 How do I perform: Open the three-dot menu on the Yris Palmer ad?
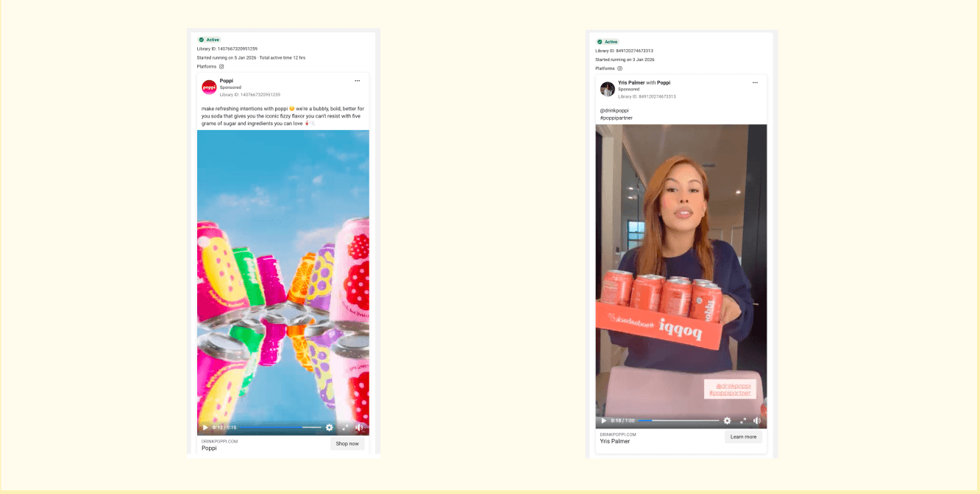click(755, 82)
